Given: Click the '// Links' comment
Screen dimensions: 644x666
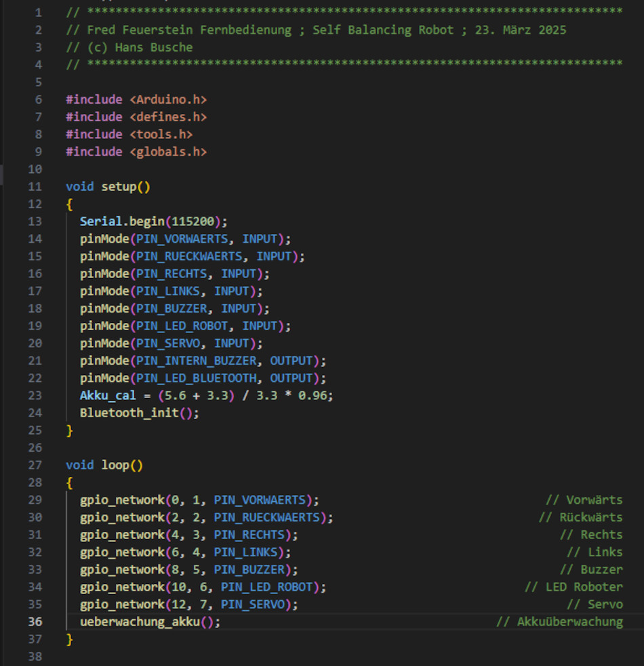Looking at the screenshot, I should click(x=595, y=552).
